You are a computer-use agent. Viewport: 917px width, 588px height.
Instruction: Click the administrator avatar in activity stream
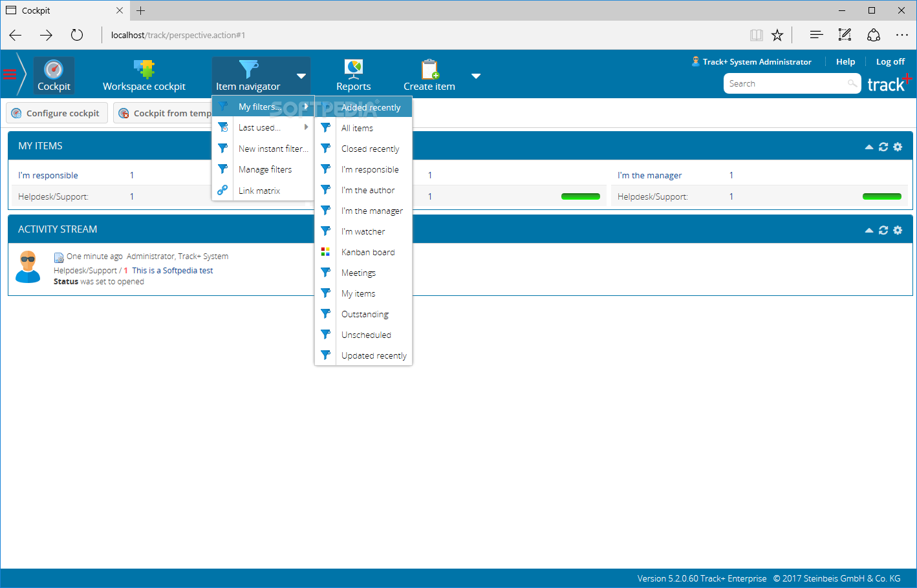[x=28, y=267]
